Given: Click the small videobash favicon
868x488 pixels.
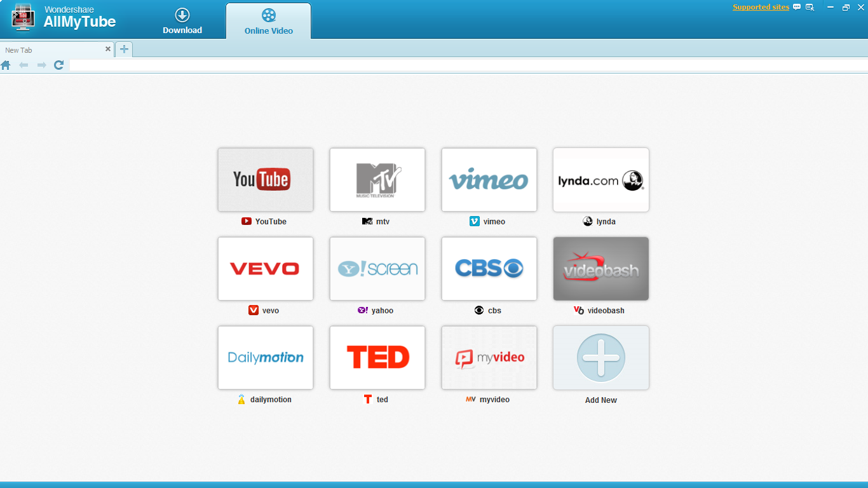Looking at the screenshot, I should pos(579,310).
